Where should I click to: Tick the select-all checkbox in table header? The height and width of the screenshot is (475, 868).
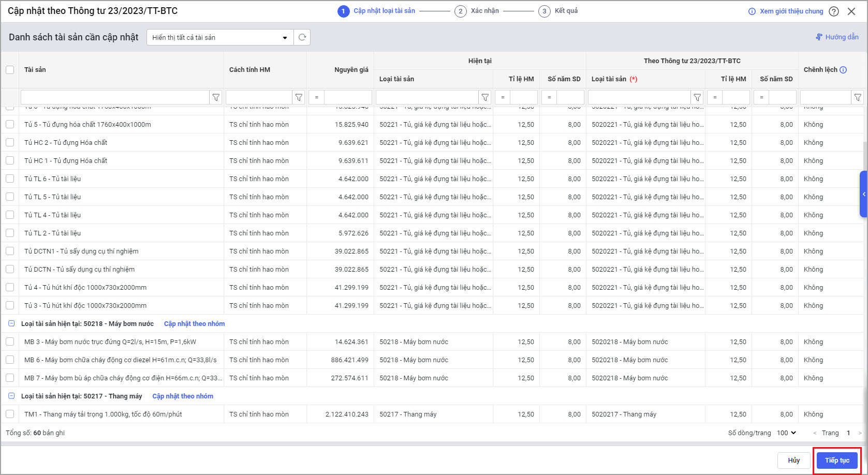point(10,70)
